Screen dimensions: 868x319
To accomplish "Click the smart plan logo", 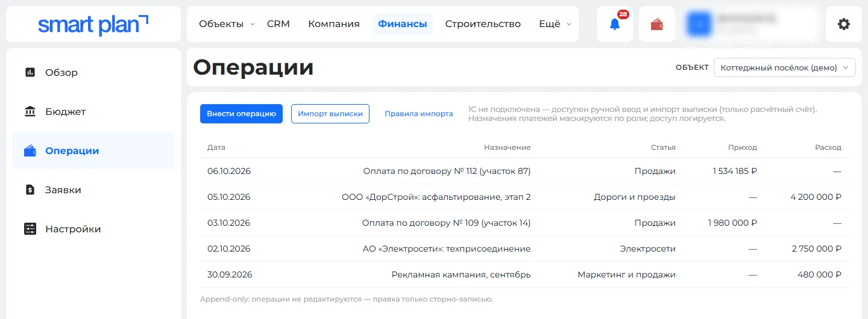I will click(x=93, y=25).
